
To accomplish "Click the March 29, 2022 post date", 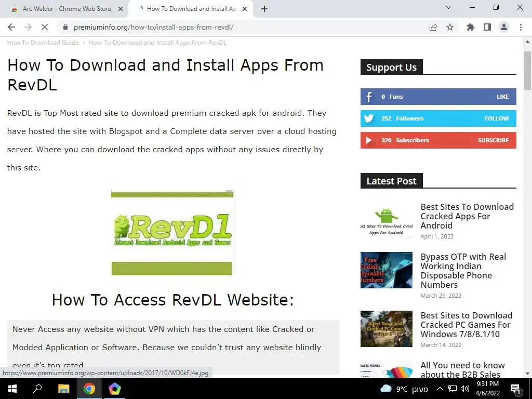I will click(x=441, y=296).
